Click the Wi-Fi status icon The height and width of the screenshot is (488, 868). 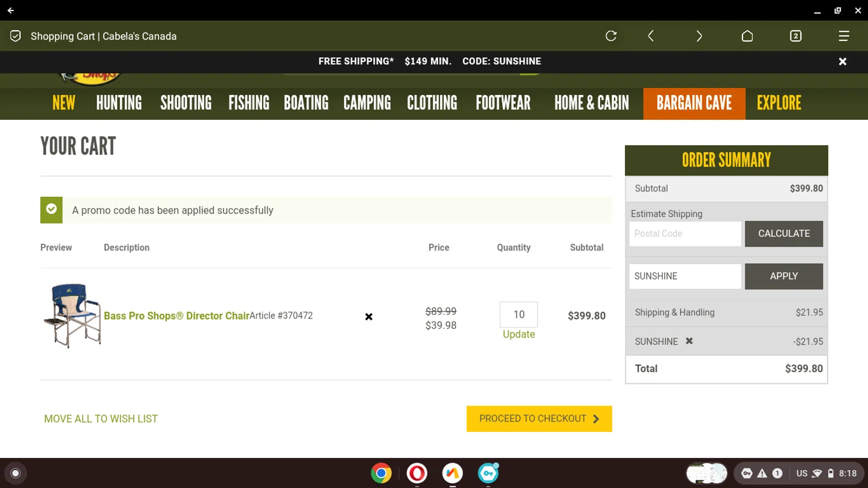817,474
